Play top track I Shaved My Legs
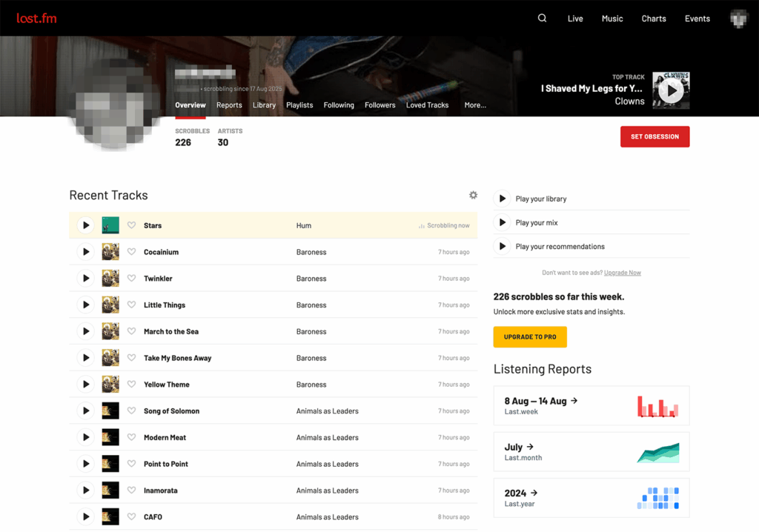Viewport: 759px width, 532px height. click(671, 90)
